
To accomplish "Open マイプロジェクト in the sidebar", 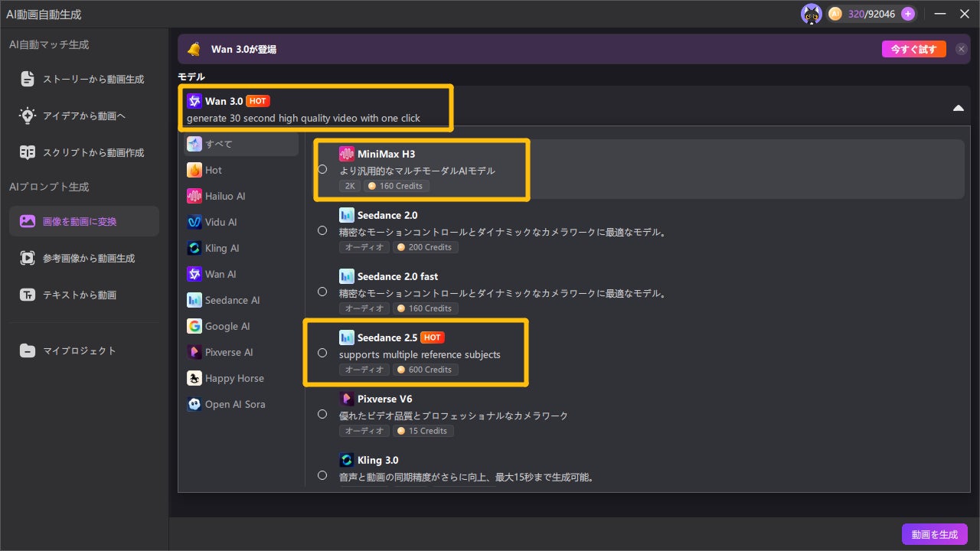I will click(x=84, y=350).
